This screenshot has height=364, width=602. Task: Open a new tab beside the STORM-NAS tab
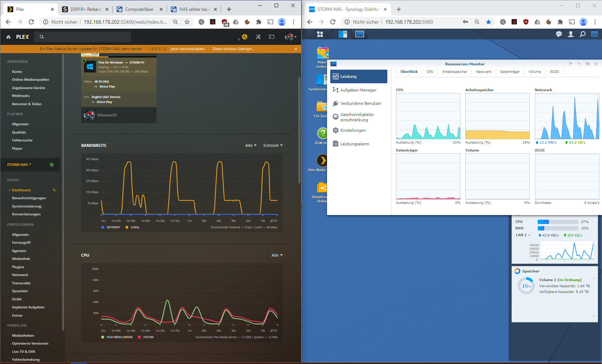tap(398, 9)
